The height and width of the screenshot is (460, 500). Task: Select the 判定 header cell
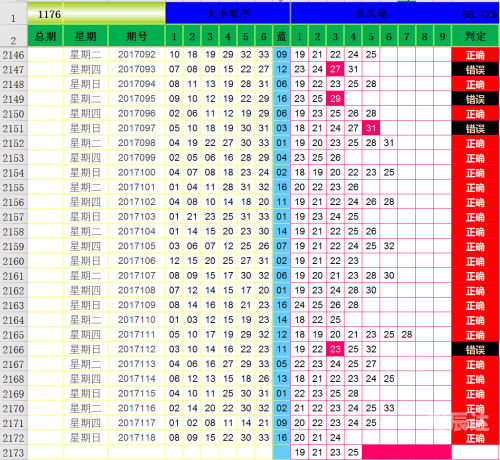point(475,36)
